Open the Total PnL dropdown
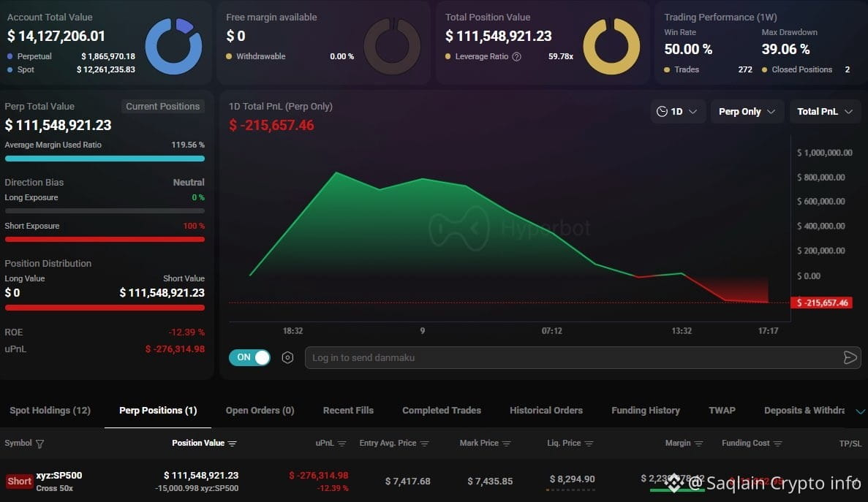The width and height of the screenshot is (868, 502). (x=825, y=111)
